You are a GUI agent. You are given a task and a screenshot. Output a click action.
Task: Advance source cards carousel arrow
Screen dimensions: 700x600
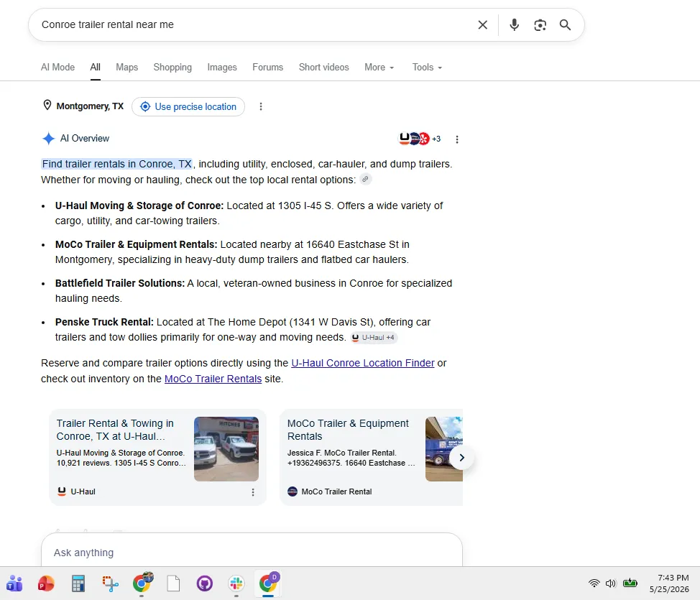click(461, 458)
